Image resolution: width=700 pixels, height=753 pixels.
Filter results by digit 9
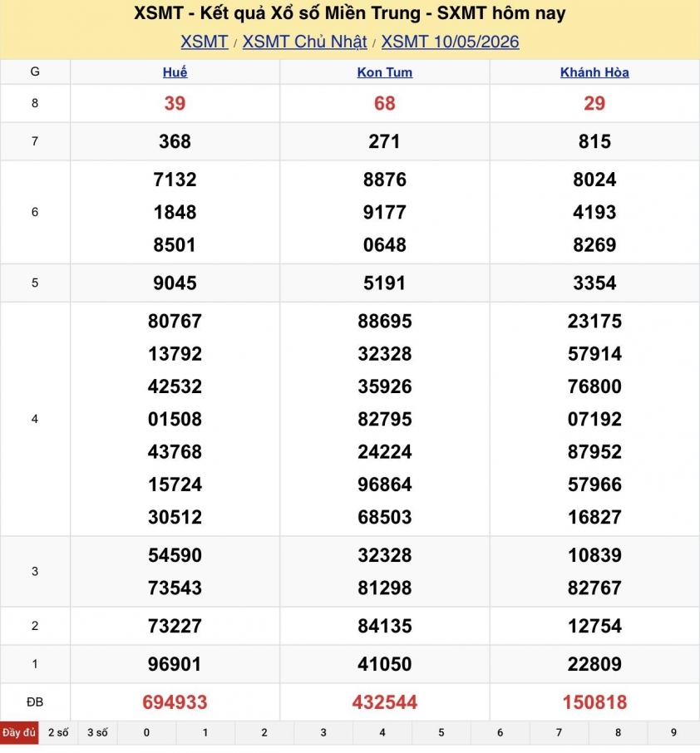point(673,733)
